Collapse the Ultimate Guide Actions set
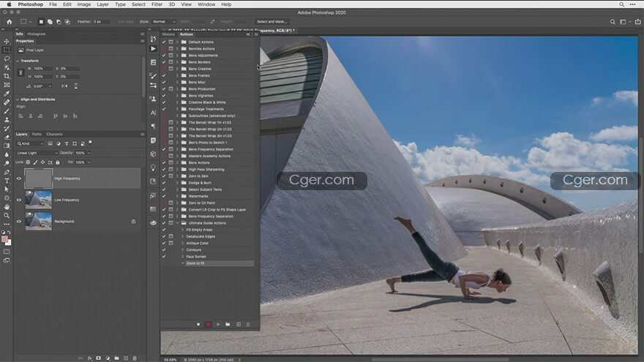This screenshot has height=362, width=644. pos(177,223)
